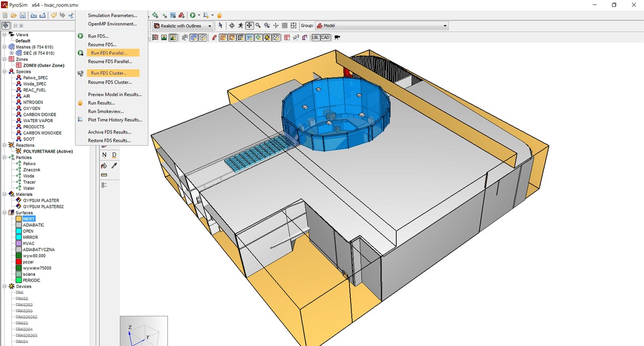
Task: Toggle the particles visibility button
Action: (x=259, y=37)
